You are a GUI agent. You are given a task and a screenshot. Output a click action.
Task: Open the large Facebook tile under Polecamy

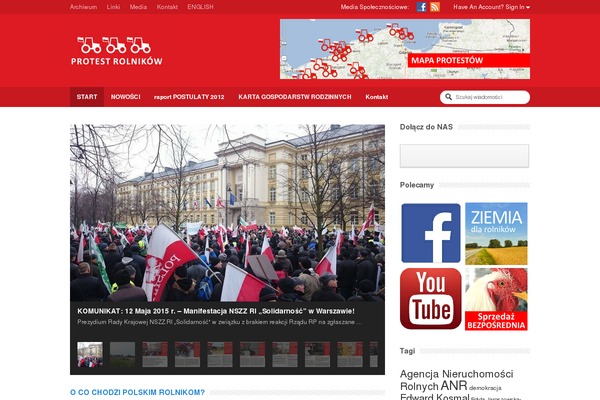point(431,233)
